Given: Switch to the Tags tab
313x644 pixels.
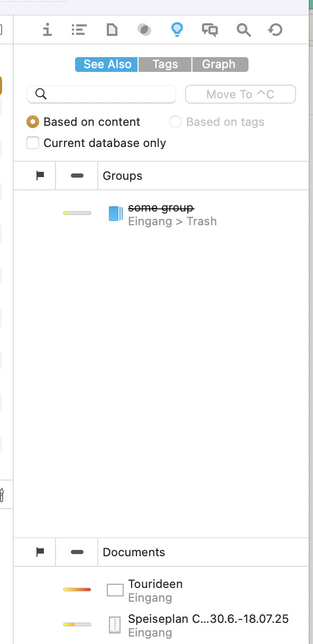Looking at the screenshot, I should click(x=165, y=65).
